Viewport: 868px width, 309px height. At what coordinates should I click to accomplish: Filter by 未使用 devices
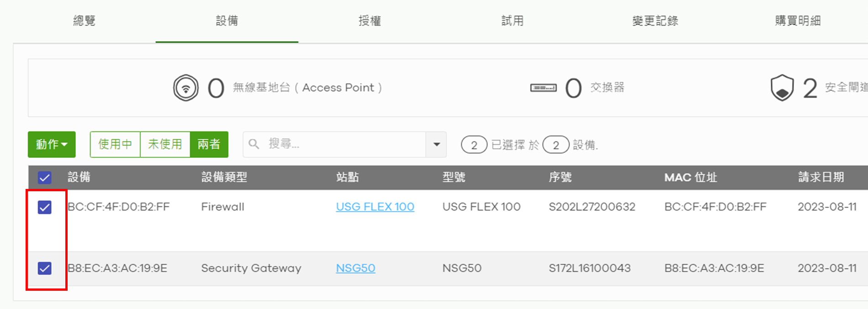point(165,144)
